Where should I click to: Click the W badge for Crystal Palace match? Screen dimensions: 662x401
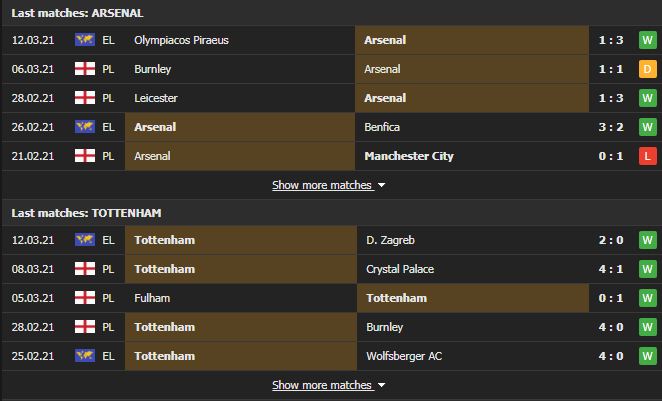tap(648, 269)
